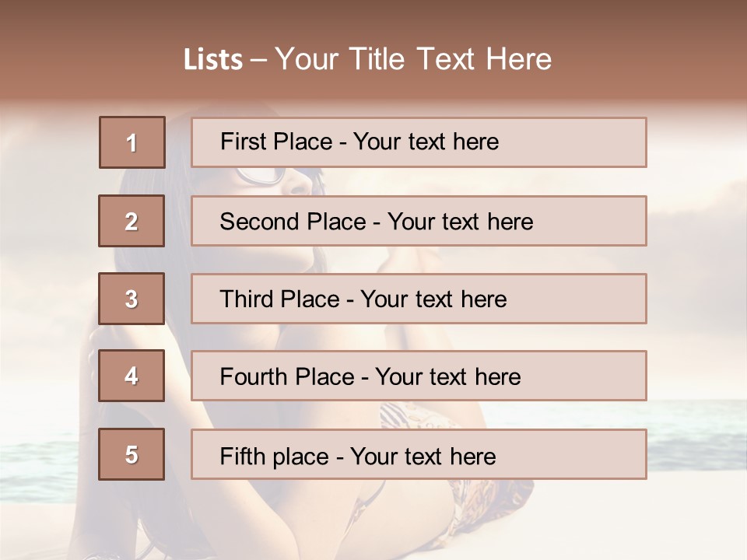Select the First Place text bar
Viewport: 747px width, 560px height.
419,142
